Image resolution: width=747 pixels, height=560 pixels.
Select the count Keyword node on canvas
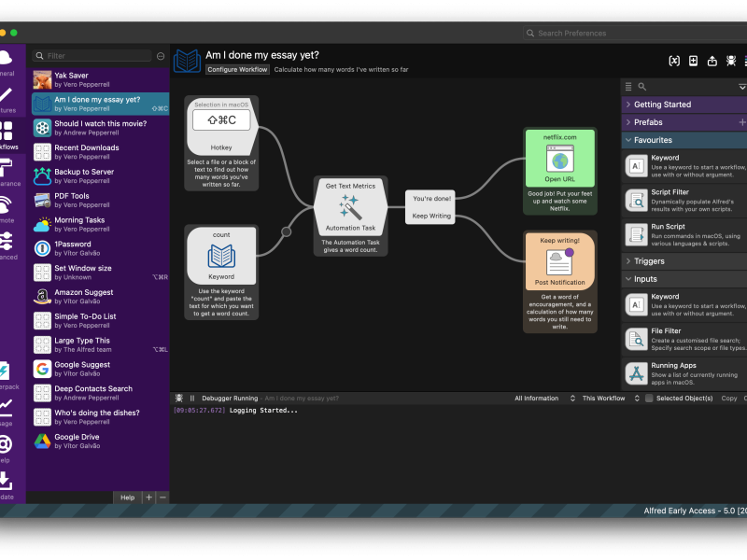pos(221,256)
